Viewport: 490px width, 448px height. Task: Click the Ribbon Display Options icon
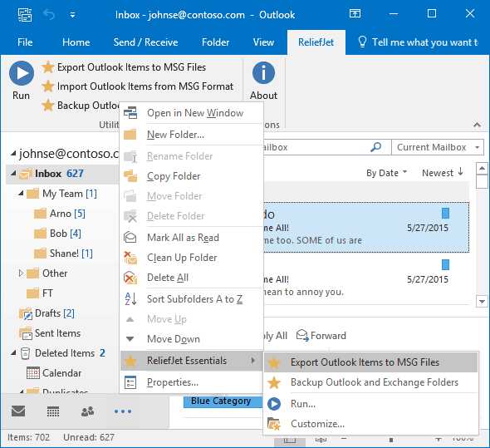coord(355,13)
